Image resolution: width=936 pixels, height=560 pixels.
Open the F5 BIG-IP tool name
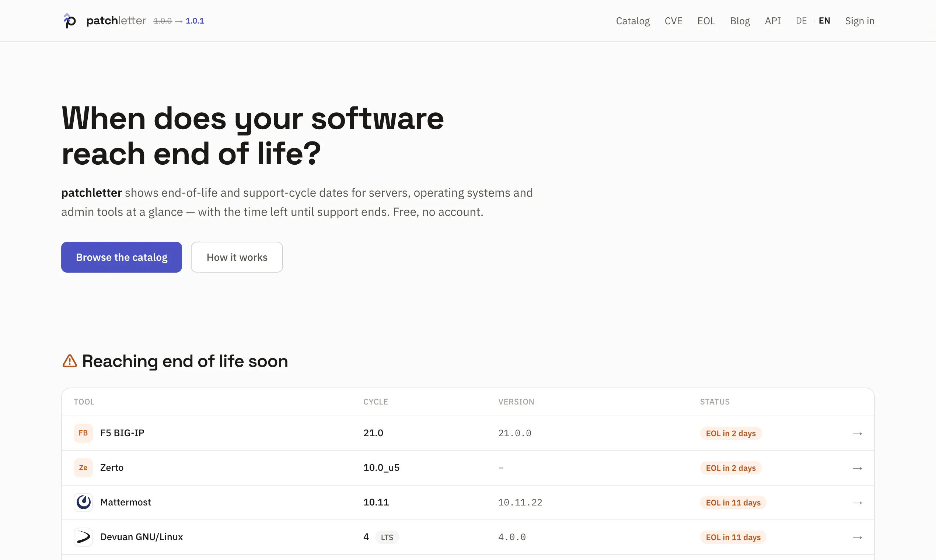[122, 433]
